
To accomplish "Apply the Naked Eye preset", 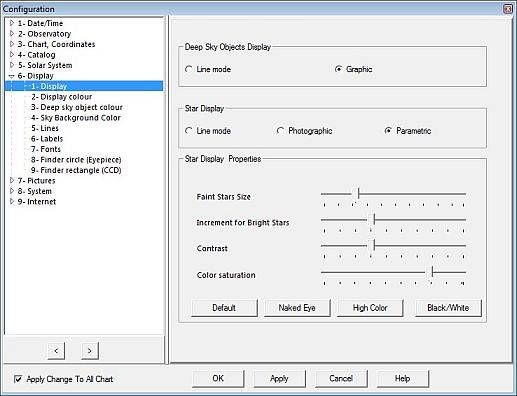I will tap(297, 308).
